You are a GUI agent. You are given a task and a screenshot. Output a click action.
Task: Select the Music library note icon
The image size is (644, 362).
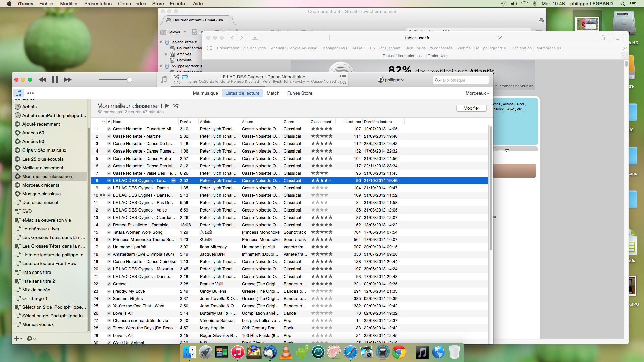(x=19, y=93)
